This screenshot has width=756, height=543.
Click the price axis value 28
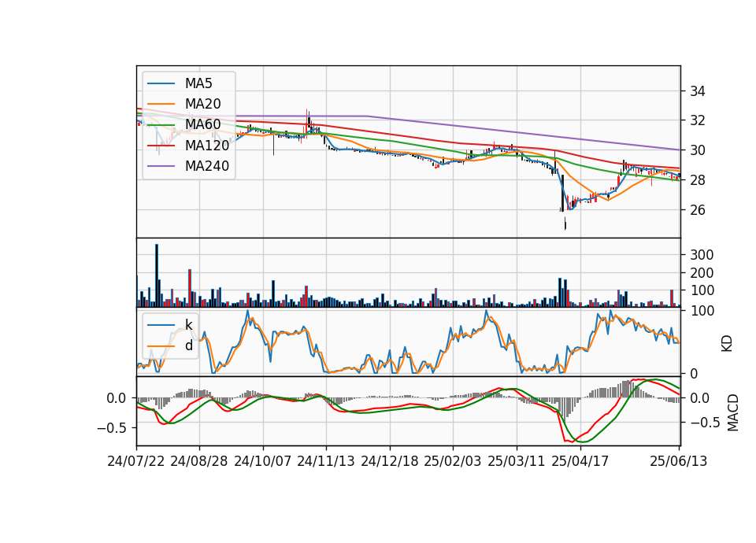point(697,180)
